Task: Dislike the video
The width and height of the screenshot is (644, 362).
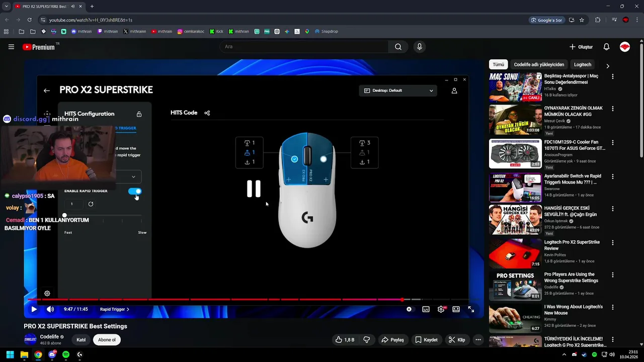Action: tap(367, 340)
